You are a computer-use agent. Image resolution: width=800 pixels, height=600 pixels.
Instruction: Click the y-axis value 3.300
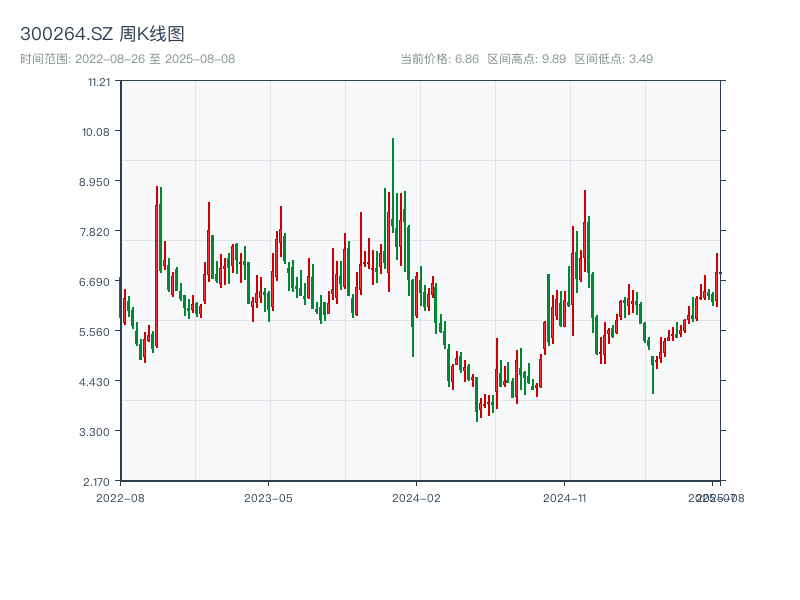pos(94,432)
